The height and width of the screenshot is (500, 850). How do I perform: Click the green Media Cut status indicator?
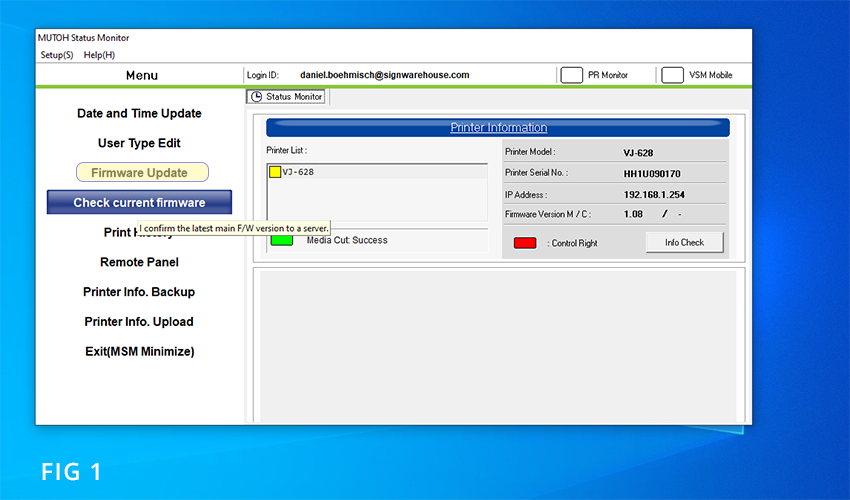282,240
